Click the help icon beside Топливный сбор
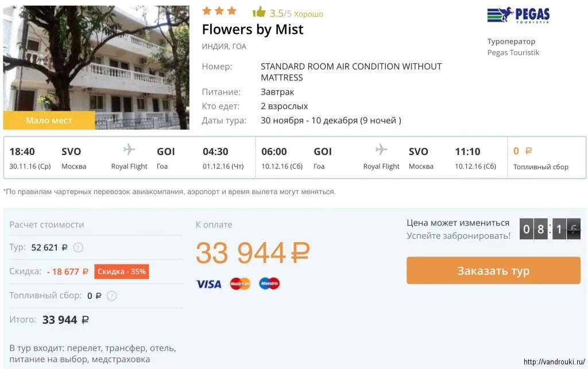The image size is (588, 369). [112, 296]
